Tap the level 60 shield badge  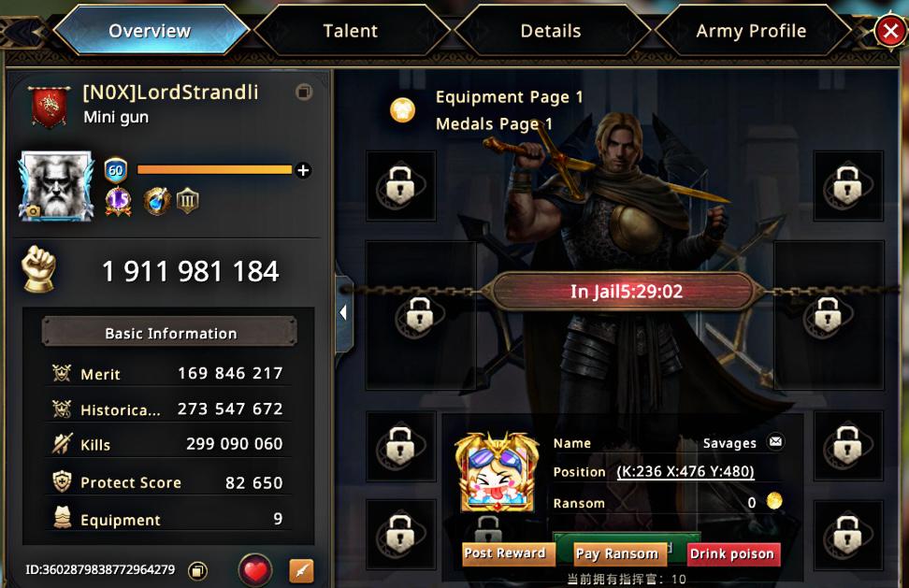coord(116,170)
